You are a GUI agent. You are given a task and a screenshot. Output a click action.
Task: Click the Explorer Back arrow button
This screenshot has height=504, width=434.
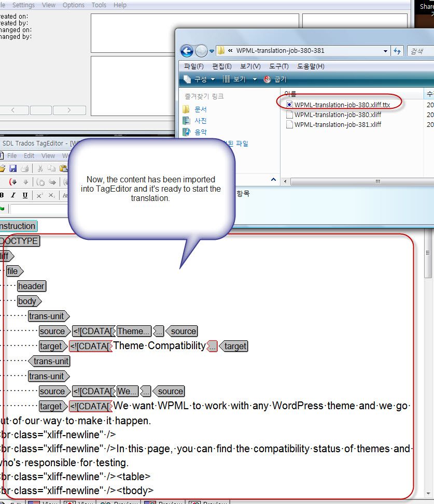[187, 51]
